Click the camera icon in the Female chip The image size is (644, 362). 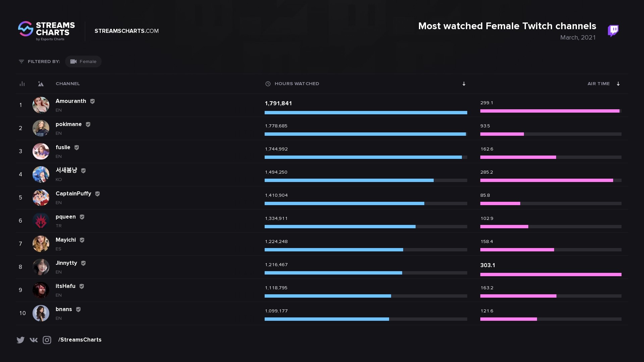(73, 62)
